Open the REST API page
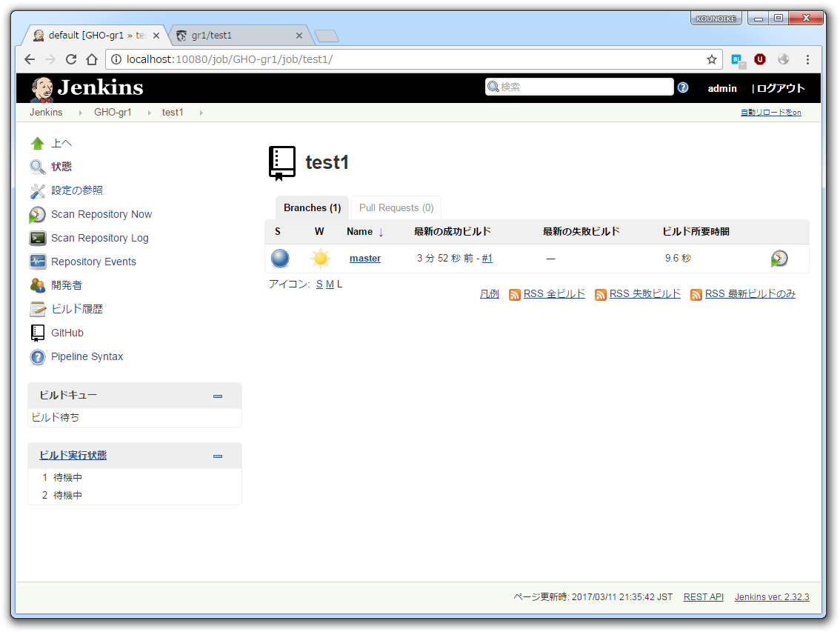The height and width of the screenshot is (632, 840). (x=703, y=596)
